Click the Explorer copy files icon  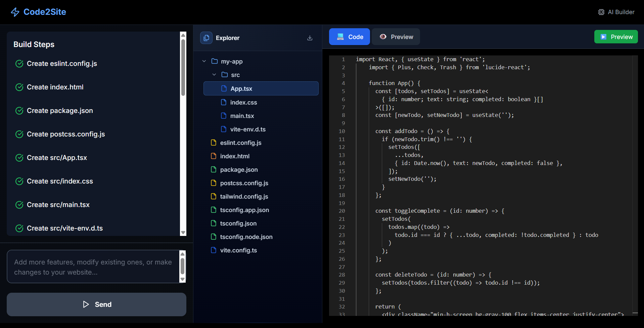206,38
